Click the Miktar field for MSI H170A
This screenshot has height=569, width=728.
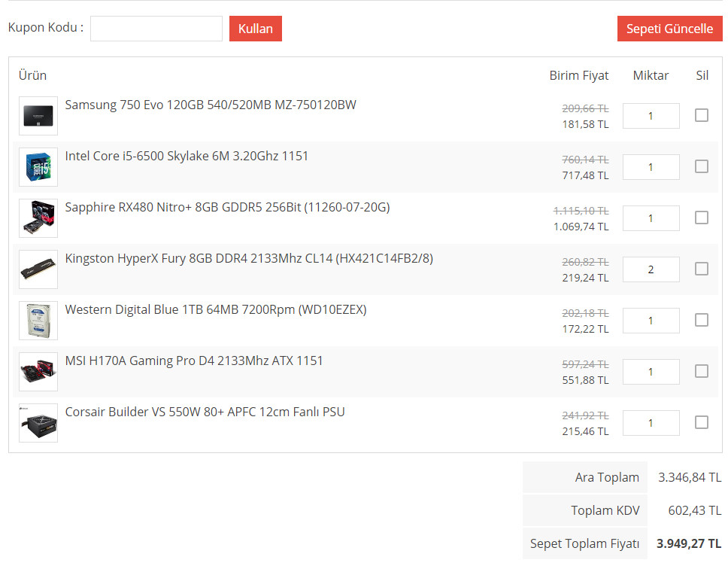tap(651, 371)
